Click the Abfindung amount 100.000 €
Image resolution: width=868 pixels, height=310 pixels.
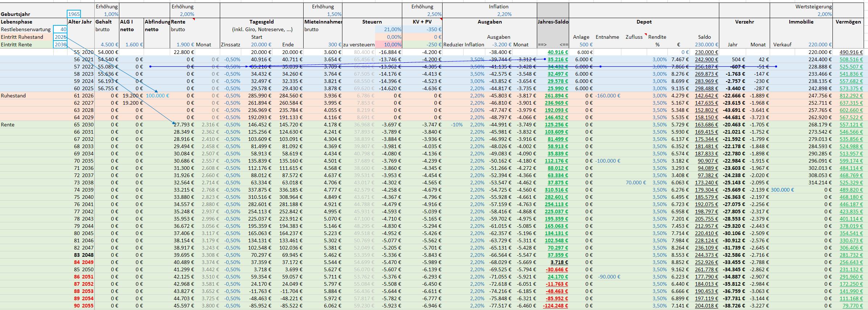(157, 96)
